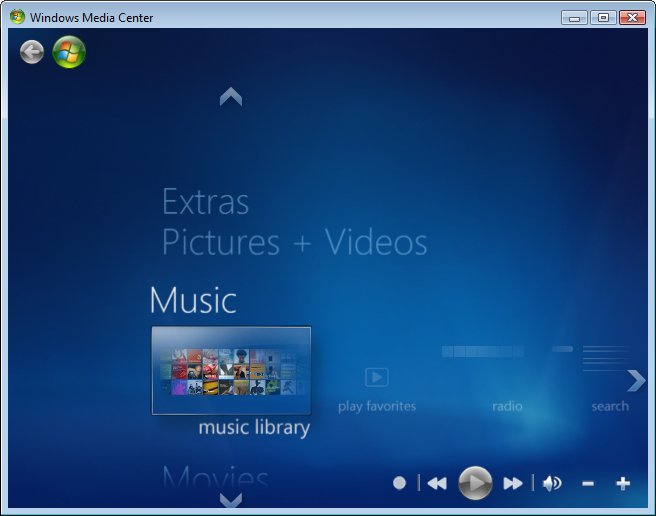Click the rewind button
656x516 pixels.
pos(437,483)
